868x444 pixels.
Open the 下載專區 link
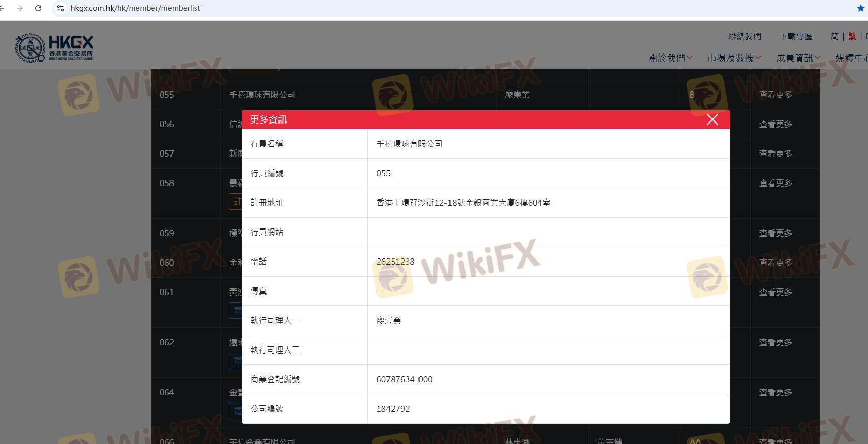point(796,36)
